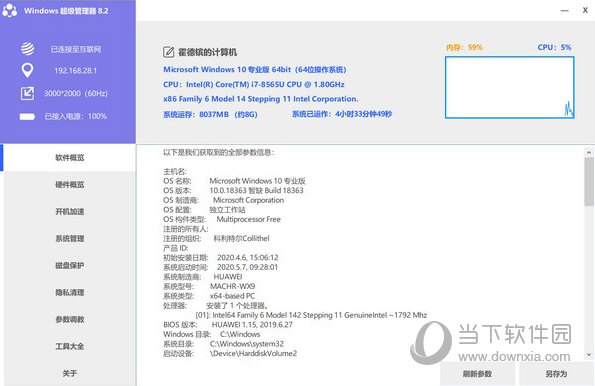The height and width of the screenshot is (386, 595).
Task: Click the 另存为 button
Action: pos(556,374)
